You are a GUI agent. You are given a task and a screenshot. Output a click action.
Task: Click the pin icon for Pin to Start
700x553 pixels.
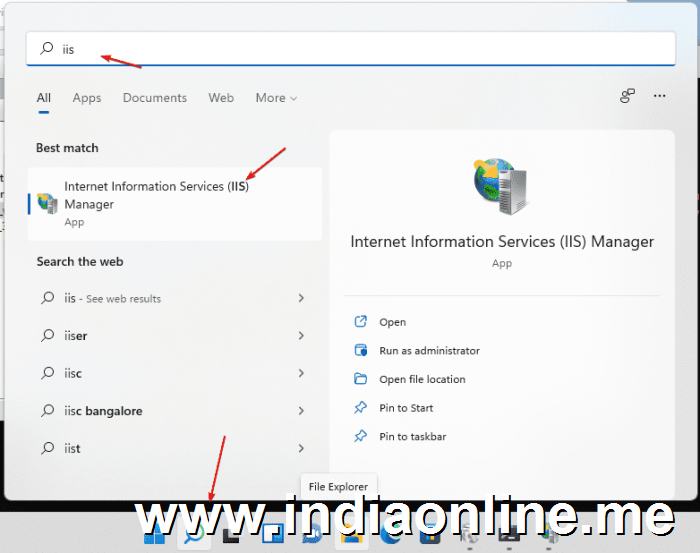point(360,407)
